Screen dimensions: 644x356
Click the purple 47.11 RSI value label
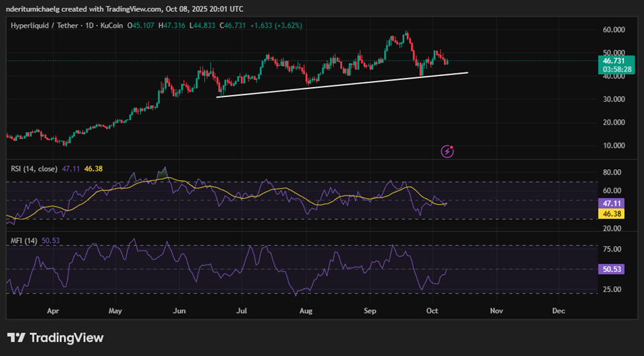click(x=614, y=205)
